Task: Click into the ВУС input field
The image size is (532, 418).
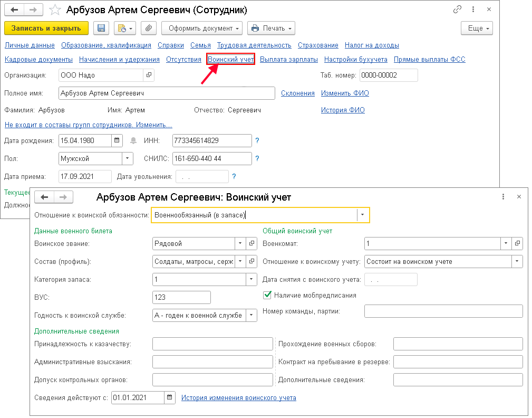Action: (181, 298)
